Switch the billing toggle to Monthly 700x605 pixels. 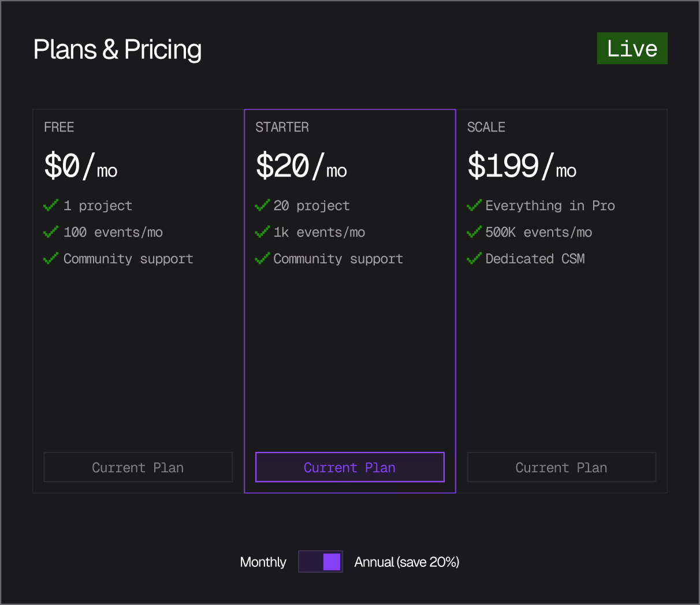point(308,561)
